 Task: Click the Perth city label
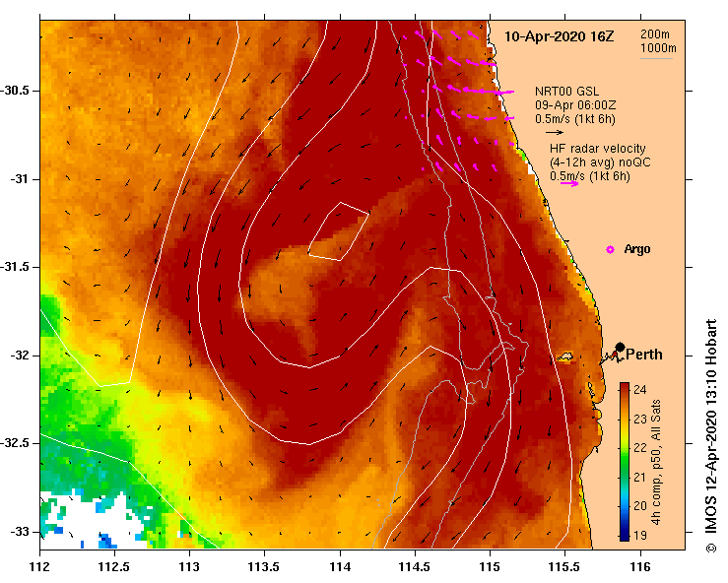click(x=644, y=355)
